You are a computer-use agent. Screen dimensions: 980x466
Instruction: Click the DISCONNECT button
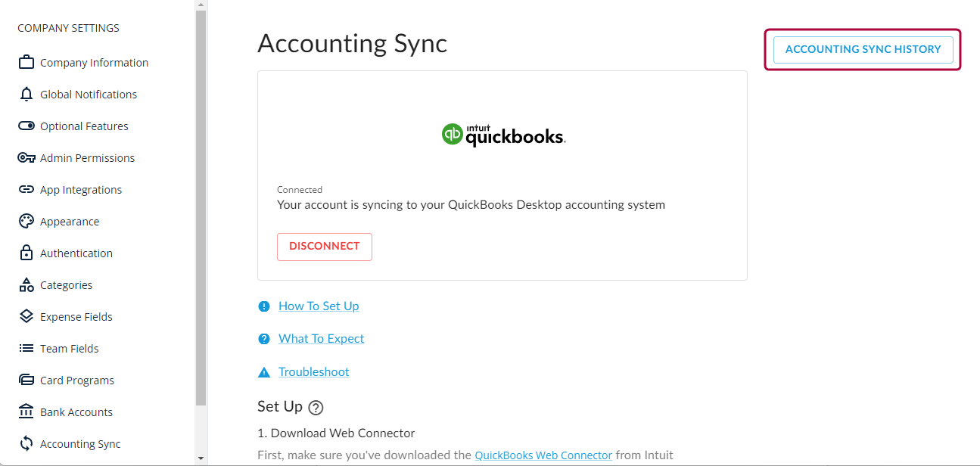pyautogui.click(x=325, y=247)
